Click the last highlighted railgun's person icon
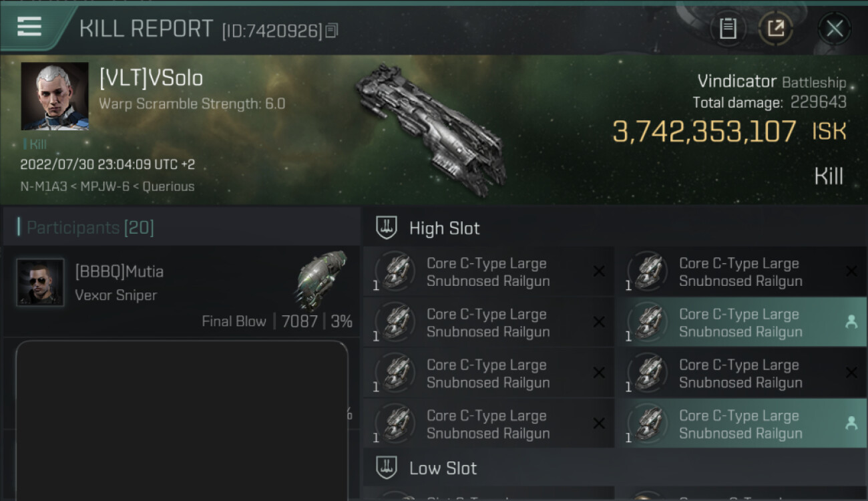Screen dimensions: 868x501 click(851, 423)
